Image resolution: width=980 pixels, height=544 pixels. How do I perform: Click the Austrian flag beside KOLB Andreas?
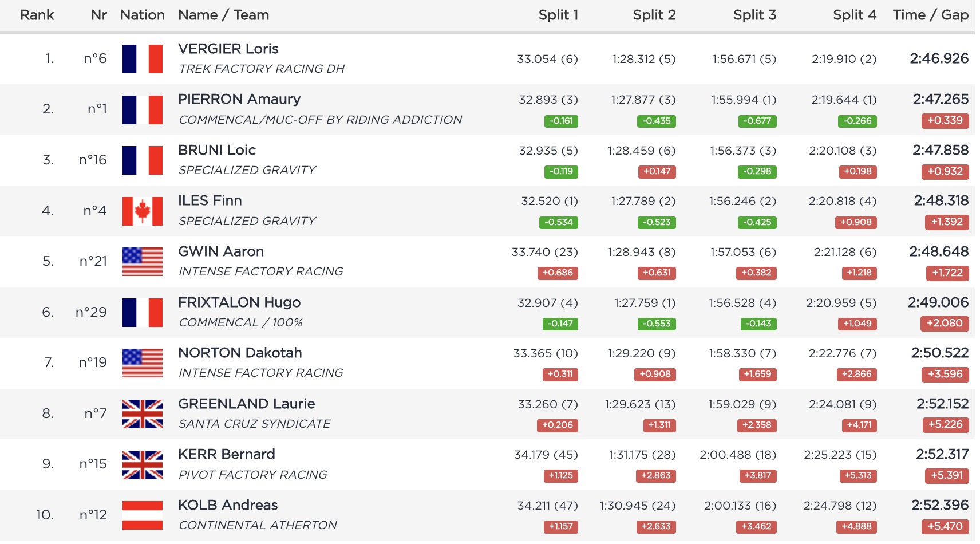tap(142, 515)
